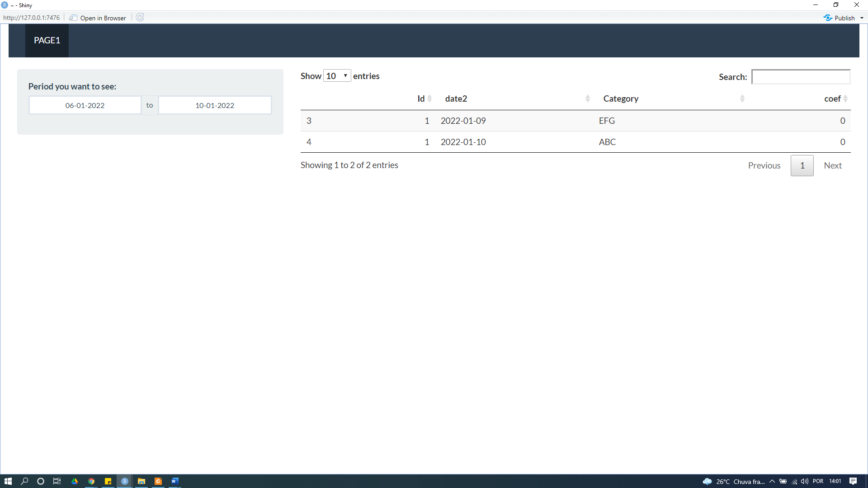Click page 1 pagination button

tap(802, 165)
